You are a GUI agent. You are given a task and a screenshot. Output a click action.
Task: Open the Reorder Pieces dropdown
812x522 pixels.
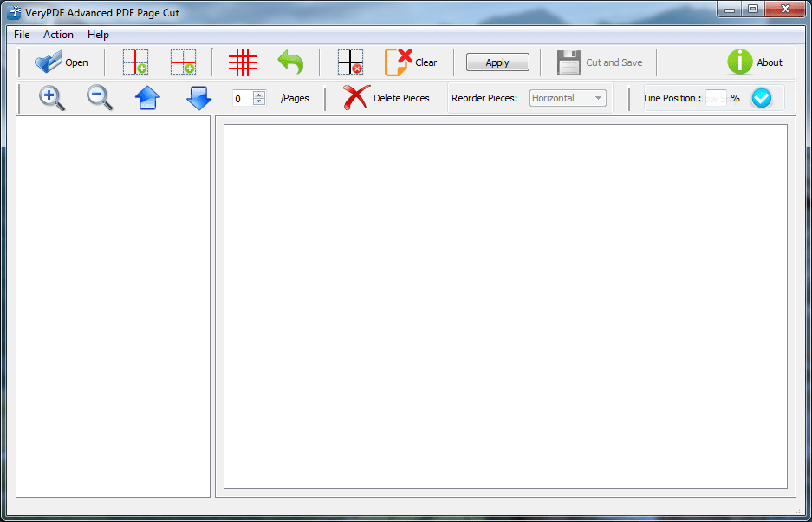pyautogui.click(x=568, y=98)
